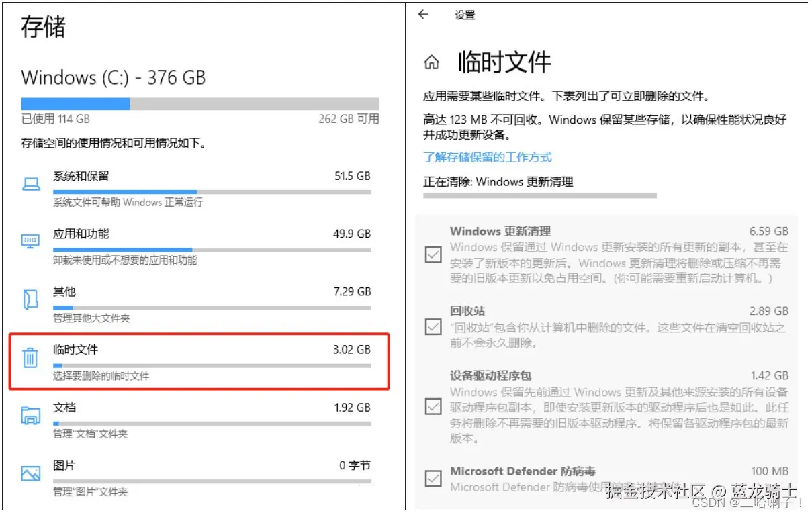This screenshot has width=812, height=515.
Task: Click the Temporary Files trash icon
Action: [x=31, y=357]
